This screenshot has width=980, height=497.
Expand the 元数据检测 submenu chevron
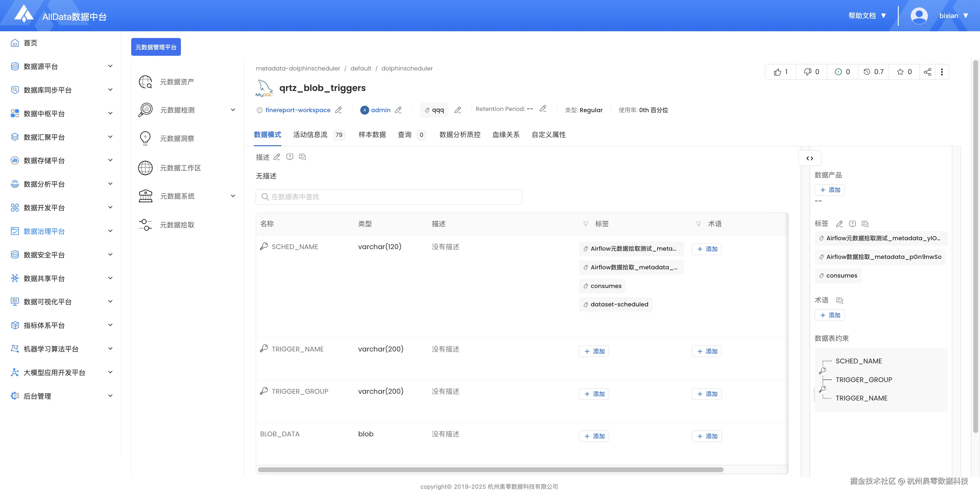coord(233,110)
